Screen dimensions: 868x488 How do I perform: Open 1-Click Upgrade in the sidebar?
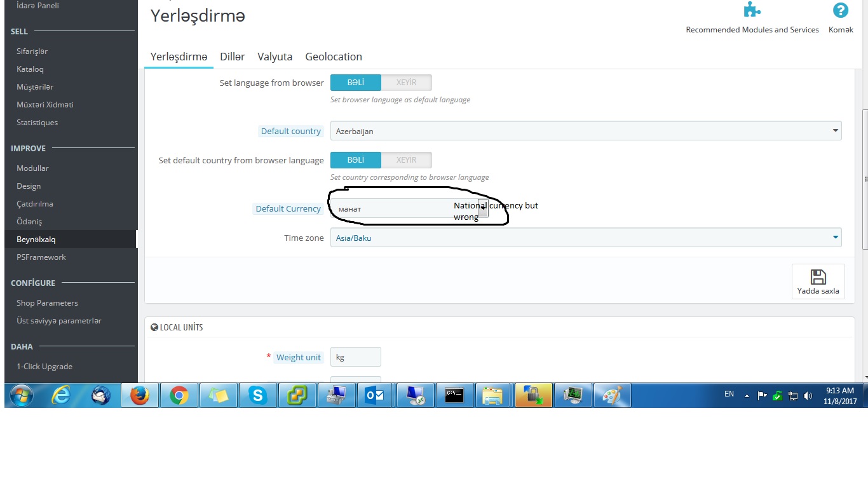coord(44,367)
